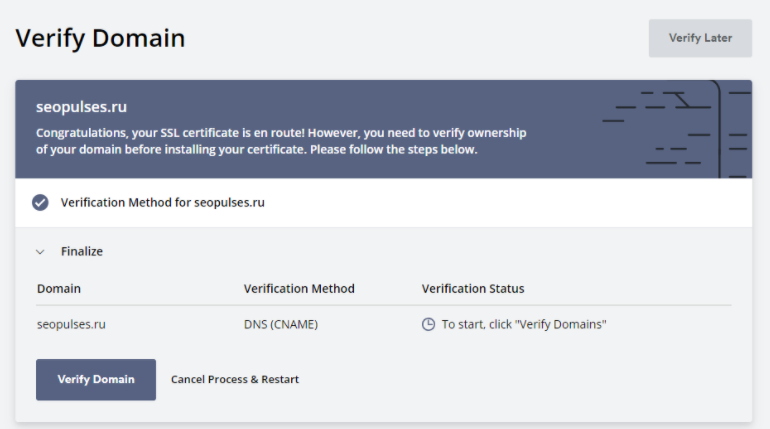Select Cancel Process & Restart link

click(x=235, y=379)
